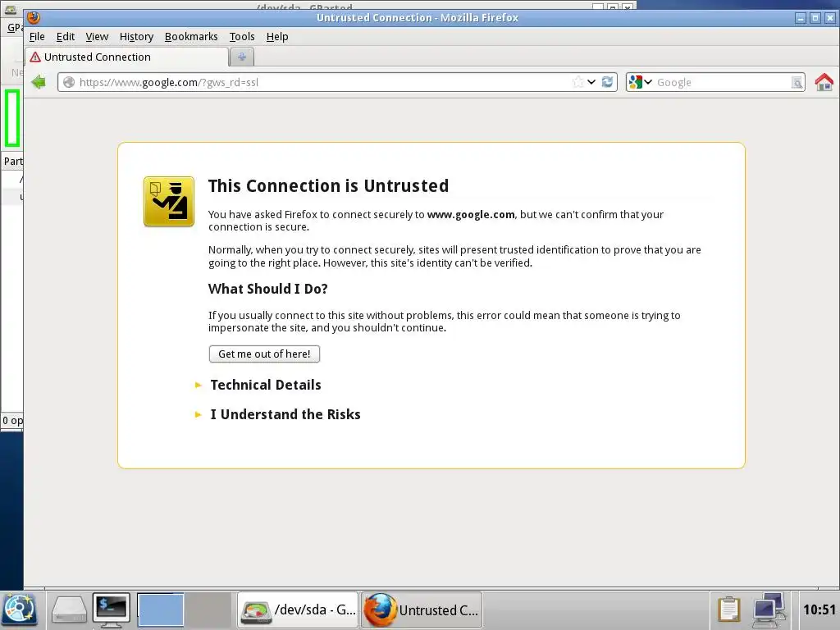Click the Get me out of here! button
The width and height of the screenshot is (840, 630).
point(264,354)
